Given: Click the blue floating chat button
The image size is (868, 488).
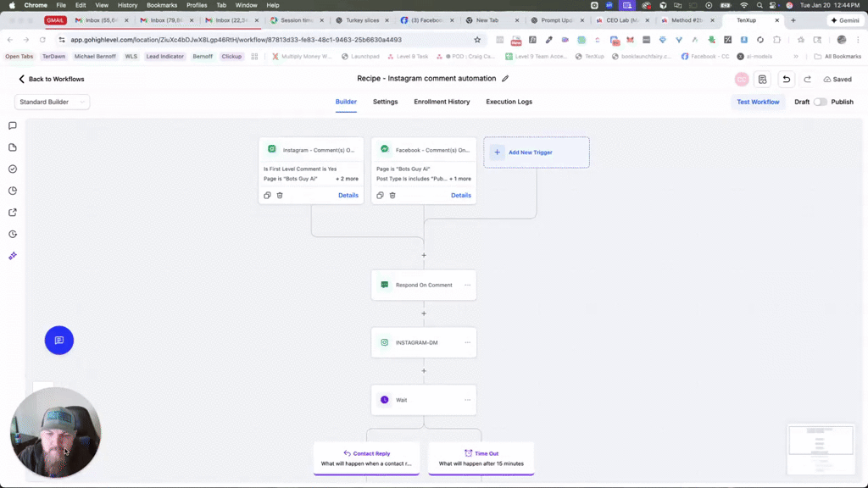Looking at the screenshot, I should [x=58, y=341].
